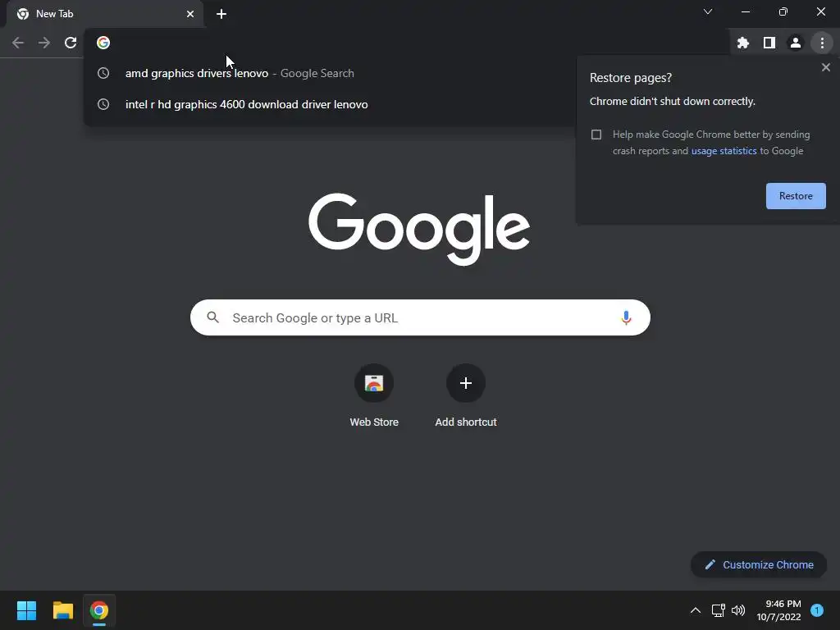Open a new tab with plus button
840x630 pixels.
tap(221, 14)
